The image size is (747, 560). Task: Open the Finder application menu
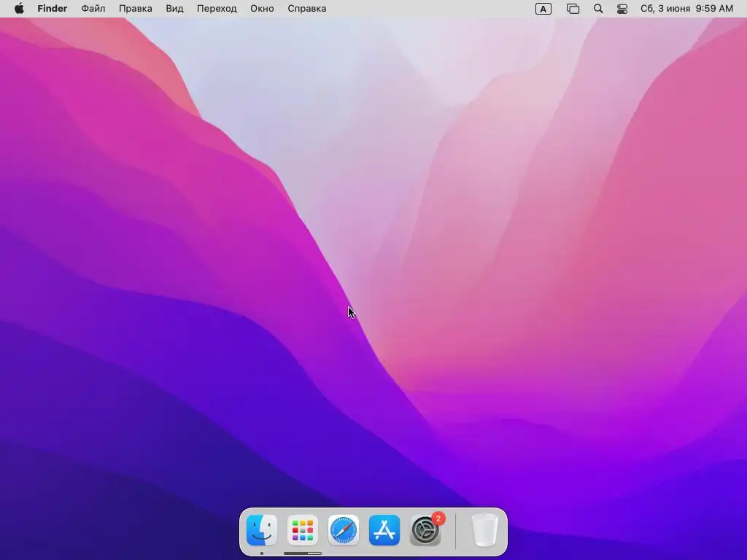(x=53, y=9)
